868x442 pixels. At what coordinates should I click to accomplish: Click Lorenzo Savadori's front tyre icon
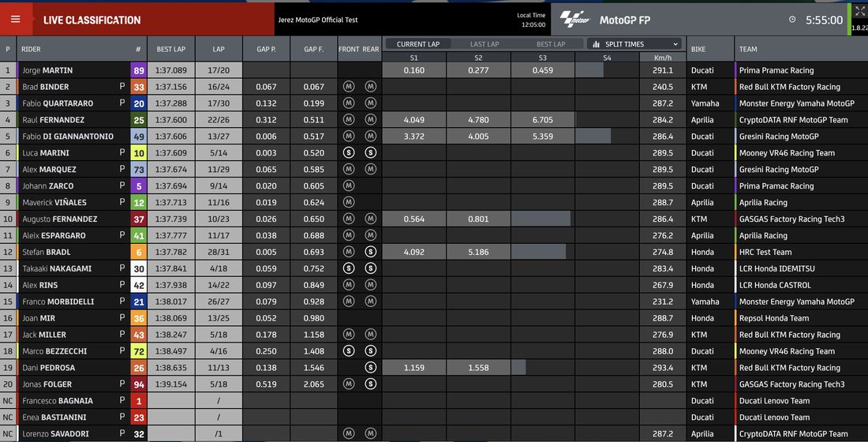(349, 433)
